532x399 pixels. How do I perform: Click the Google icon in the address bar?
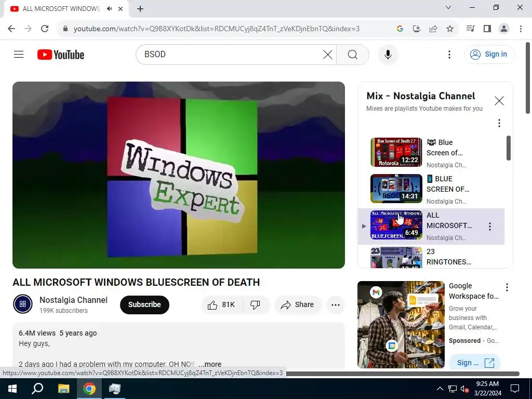400,29
